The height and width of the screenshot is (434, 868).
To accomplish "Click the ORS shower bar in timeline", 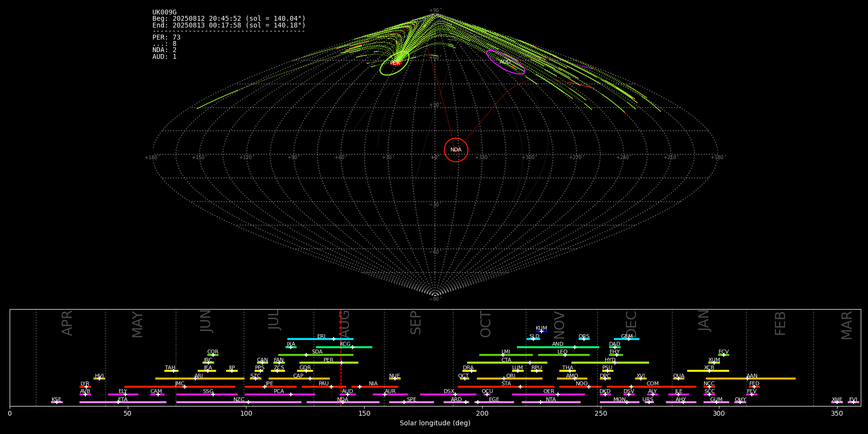I will tap(584, 339).
